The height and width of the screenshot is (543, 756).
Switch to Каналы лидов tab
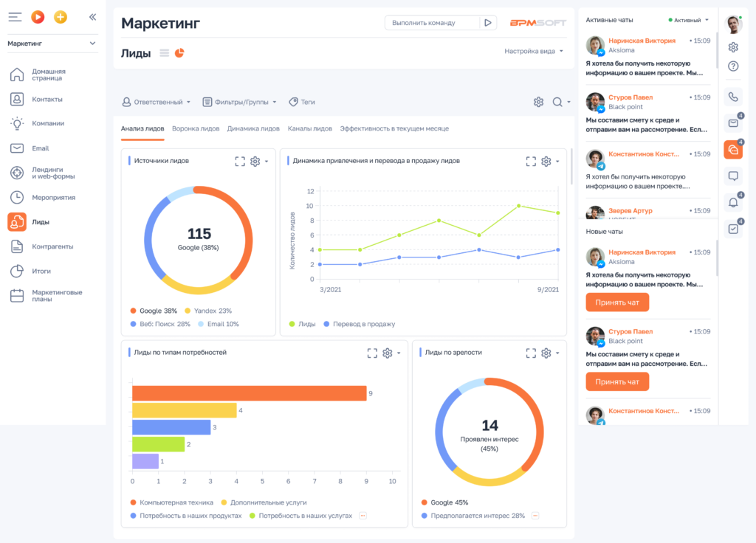(310, 128)
